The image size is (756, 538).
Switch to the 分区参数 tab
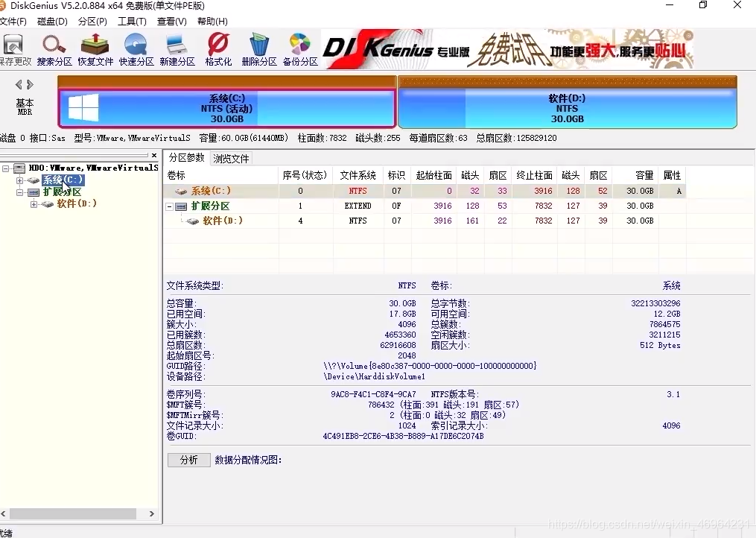pyautogui.click(x=187, y=158)
